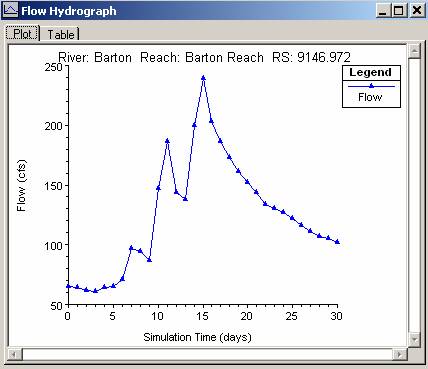Click the Simulation Time (days) axis label
This screenshot has width=428, height=369.
click(197, 337)
